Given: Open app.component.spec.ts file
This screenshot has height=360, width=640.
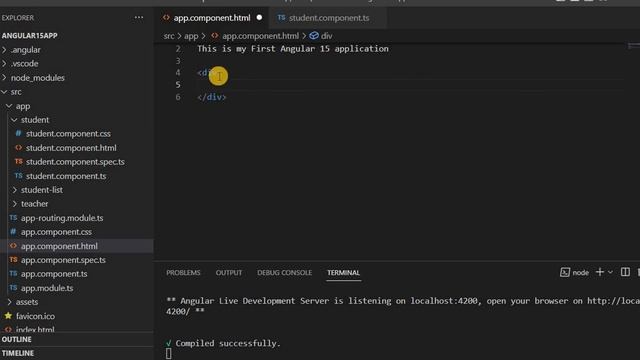Looking at the screenshot, I should coord(63,260).
